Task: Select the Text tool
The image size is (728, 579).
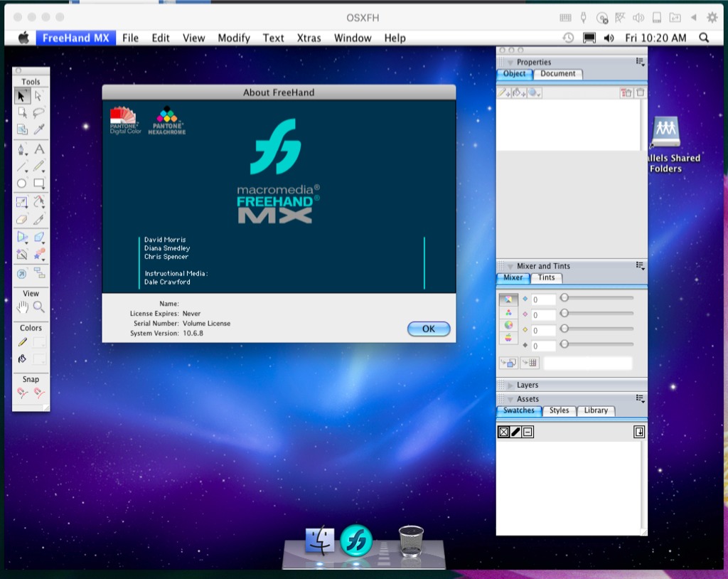Action: (39, 149)
